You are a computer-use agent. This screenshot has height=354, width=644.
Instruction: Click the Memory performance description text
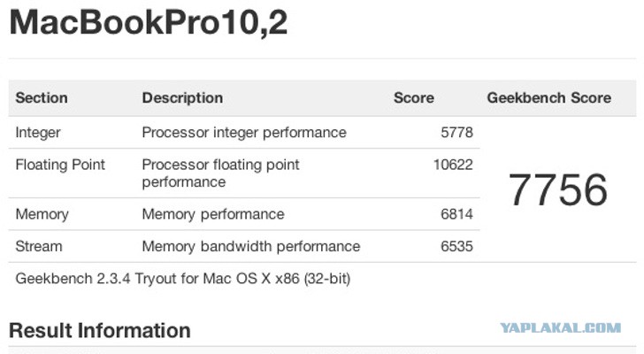click(x=212, y=214)
